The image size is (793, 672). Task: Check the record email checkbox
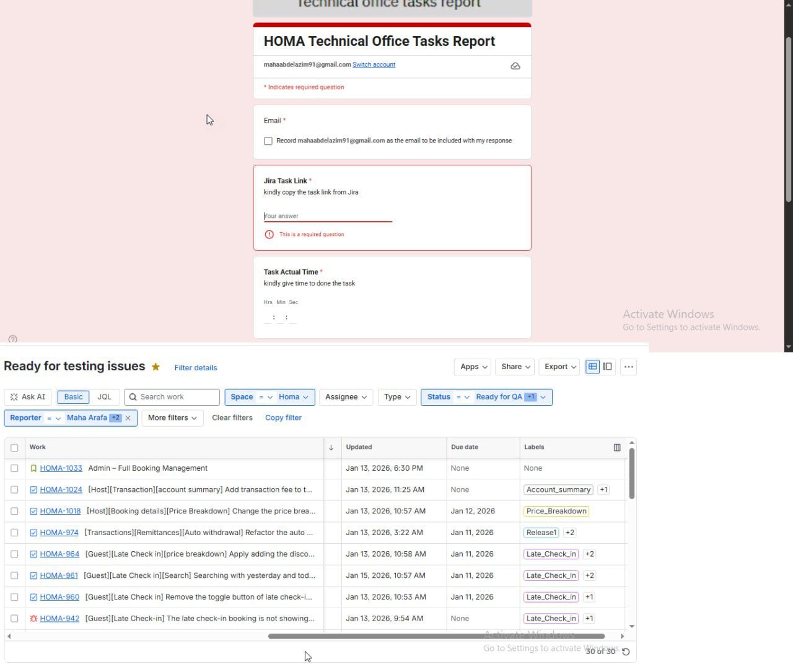(268, 141)
